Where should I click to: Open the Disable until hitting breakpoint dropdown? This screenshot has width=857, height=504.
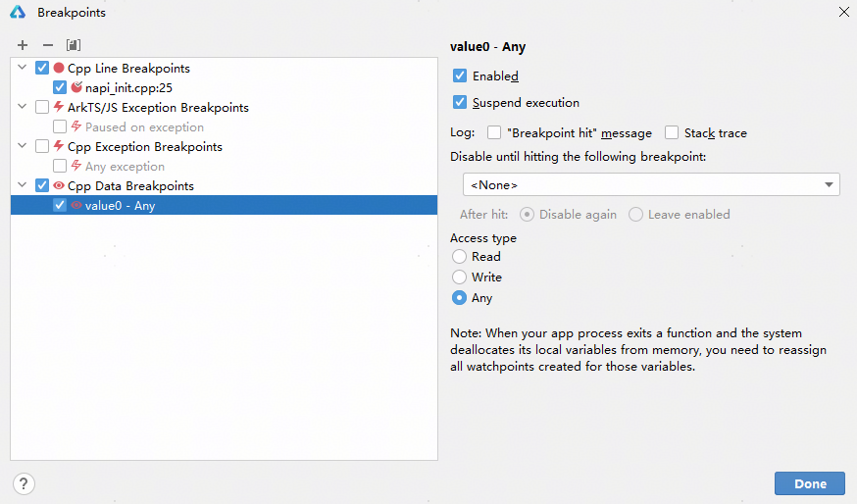click(x=651, y=184)
